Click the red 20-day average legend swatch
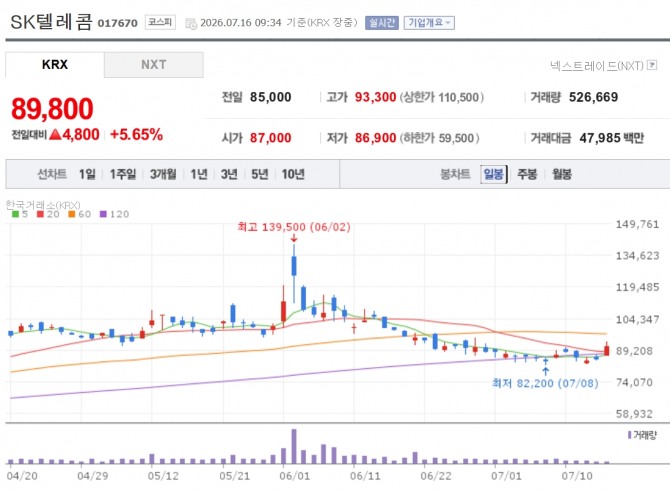 [x=41, y=214]
